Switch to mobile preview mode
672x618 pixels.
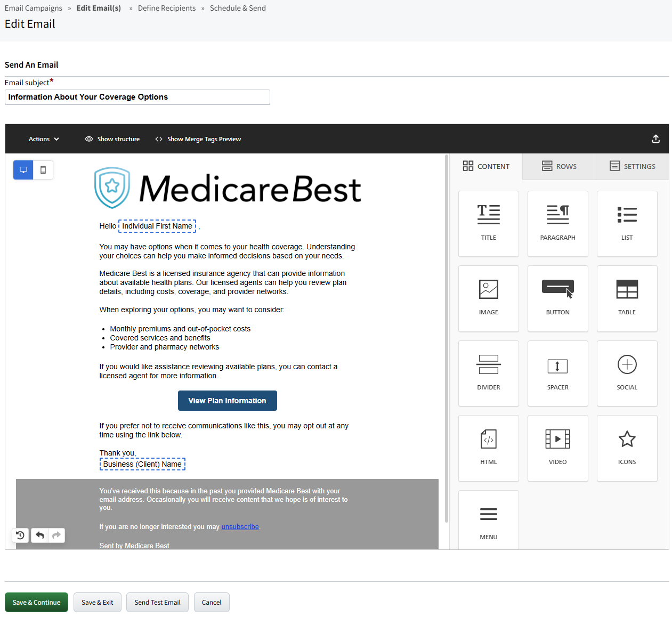click(43, 169)
